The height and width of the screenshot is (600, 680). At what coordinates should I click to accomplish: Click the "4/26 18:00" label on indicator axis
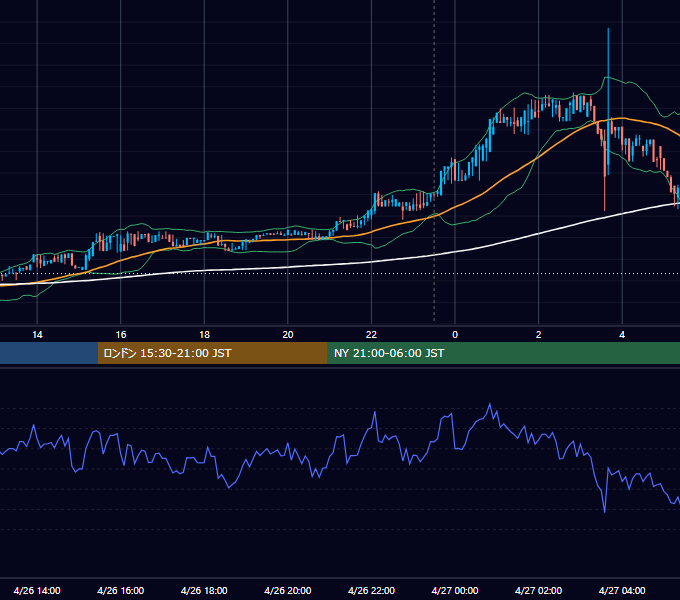point(204,590)
